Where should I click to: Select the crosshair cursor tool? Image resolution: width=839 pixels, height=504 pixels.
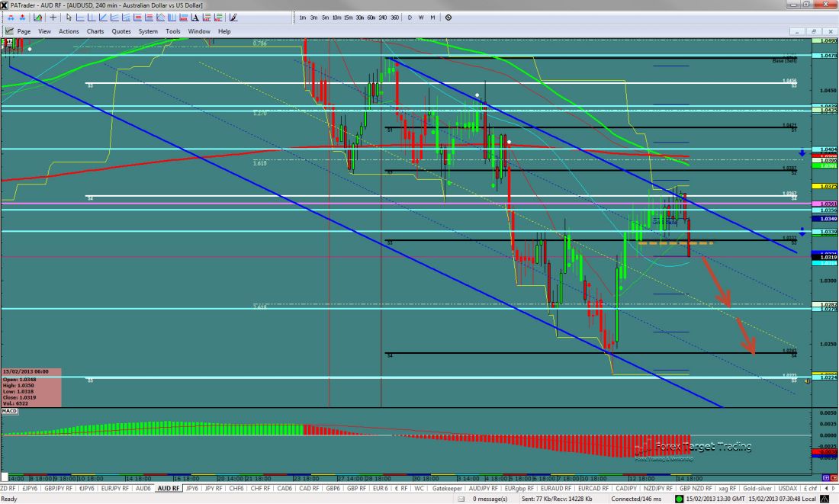click(53, 17)
